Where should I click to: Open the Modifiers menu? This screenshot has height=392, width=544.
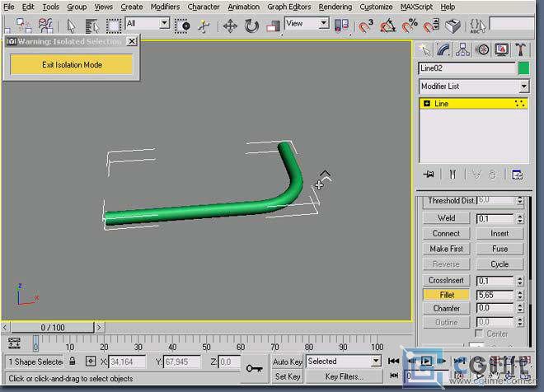(165, 7)
